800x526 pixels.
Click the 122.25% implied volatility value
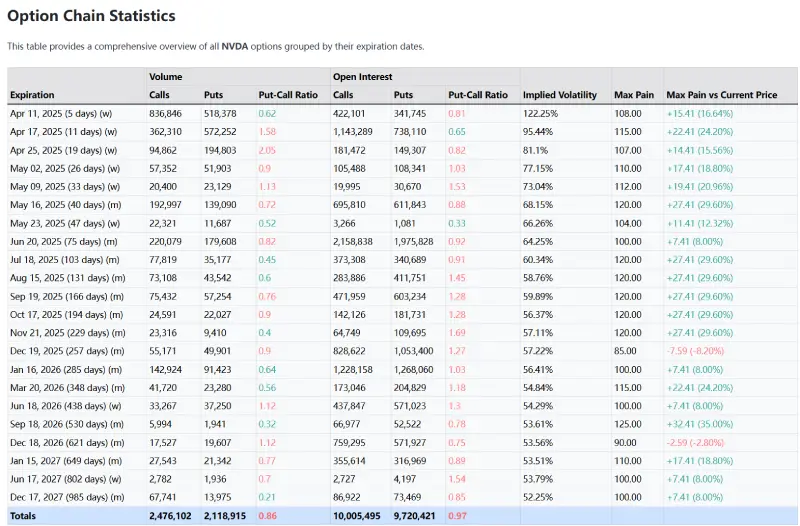click(540, 114)
